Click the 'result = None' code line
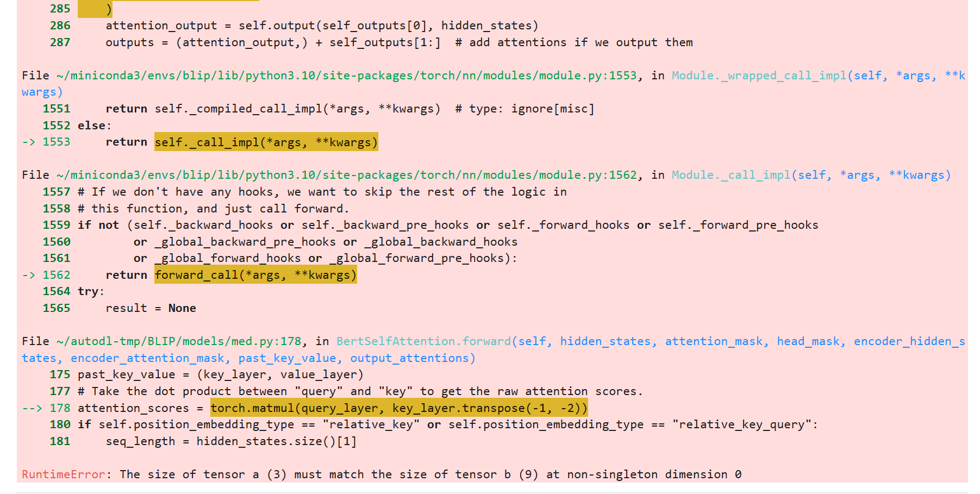This screenshot has height=494, width=980. pos(151,308)
